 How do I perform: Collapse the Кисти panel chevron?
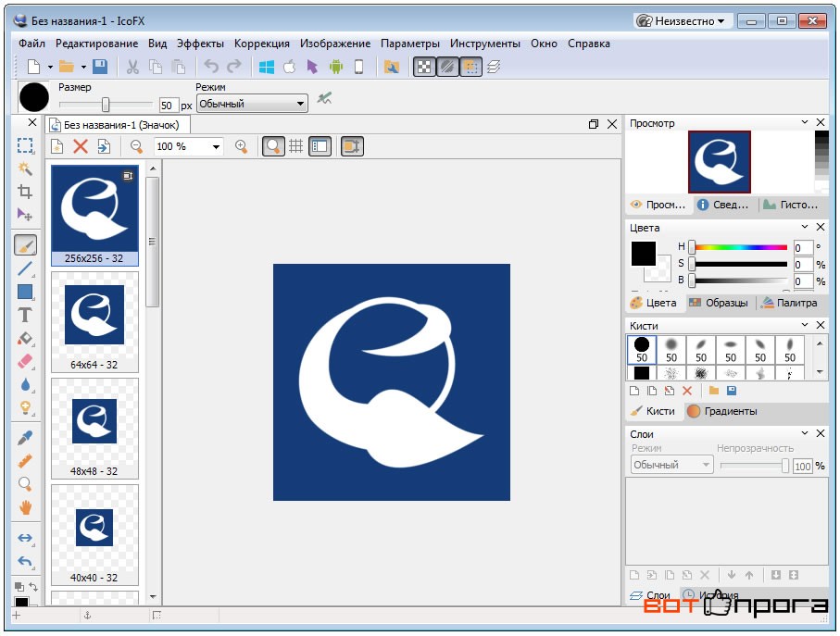tap(804, 324)
